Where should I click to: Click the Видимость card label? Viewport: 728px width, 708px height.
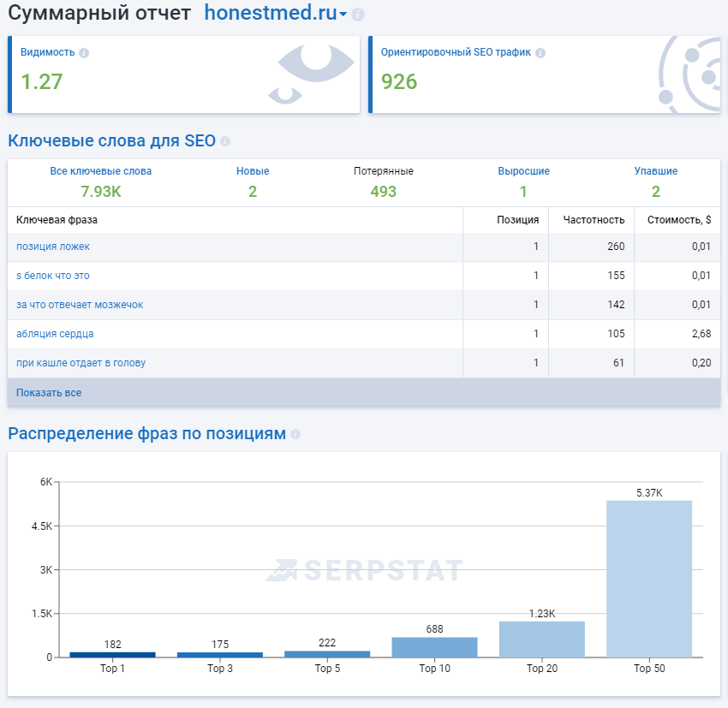47,52
